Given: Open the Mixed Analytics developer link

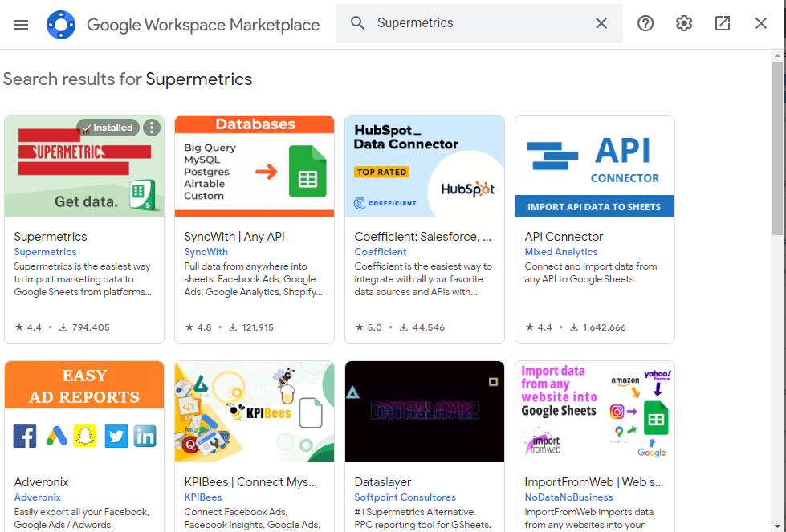Looking at the screenshot, I should 561,252.
